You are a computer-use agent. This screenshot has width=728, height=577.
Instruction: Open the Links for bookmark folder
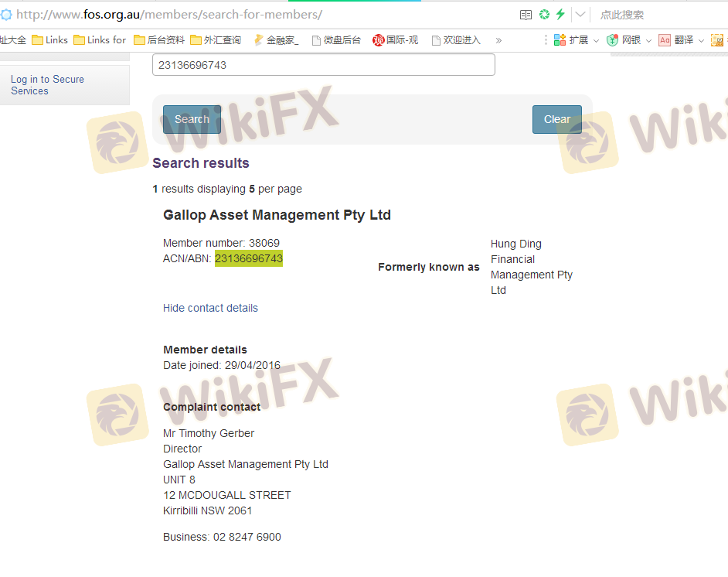[x=100, y=40]
